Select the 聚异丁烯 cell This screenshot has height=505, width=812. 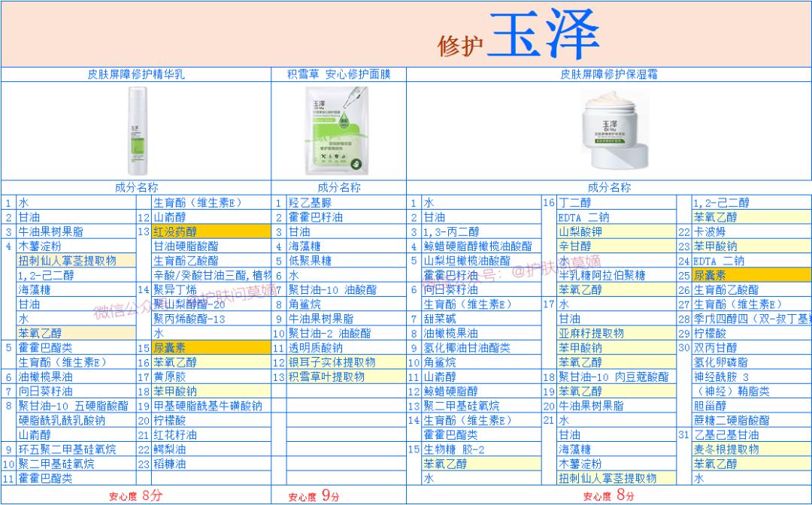pyautogui.click(x=211, y=289)
